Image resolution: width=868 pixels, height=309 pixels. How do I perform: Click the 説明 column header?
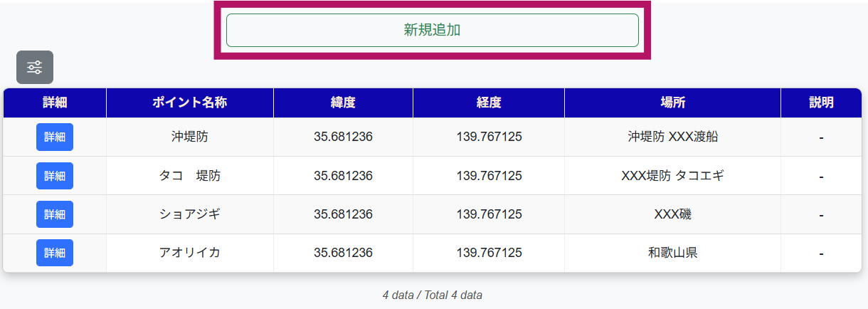pos(821,103)
